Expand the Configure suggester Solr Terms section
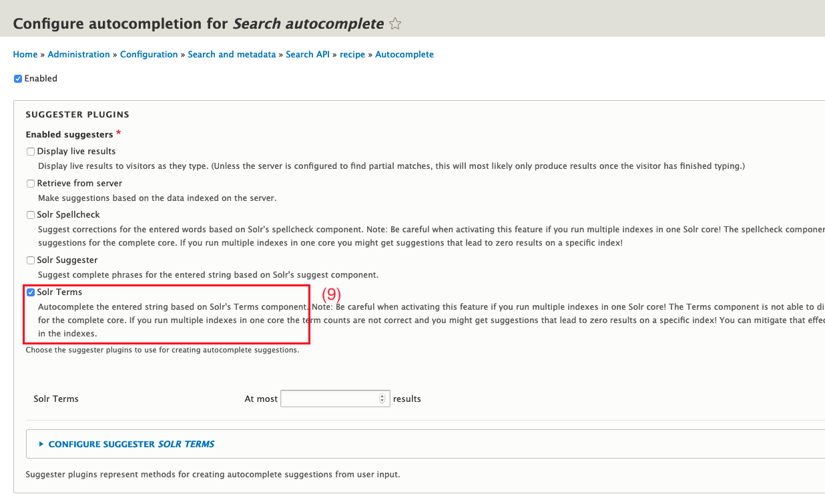Image resolution: width=825 pixels, height=504 pixels. [131, 444]
